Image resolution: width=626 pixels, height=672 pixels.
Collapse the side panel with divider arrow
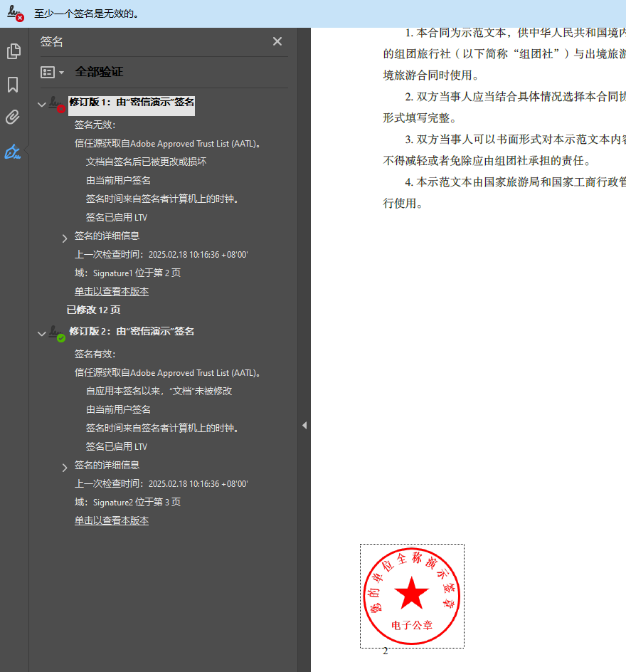(x=304, y=425)
